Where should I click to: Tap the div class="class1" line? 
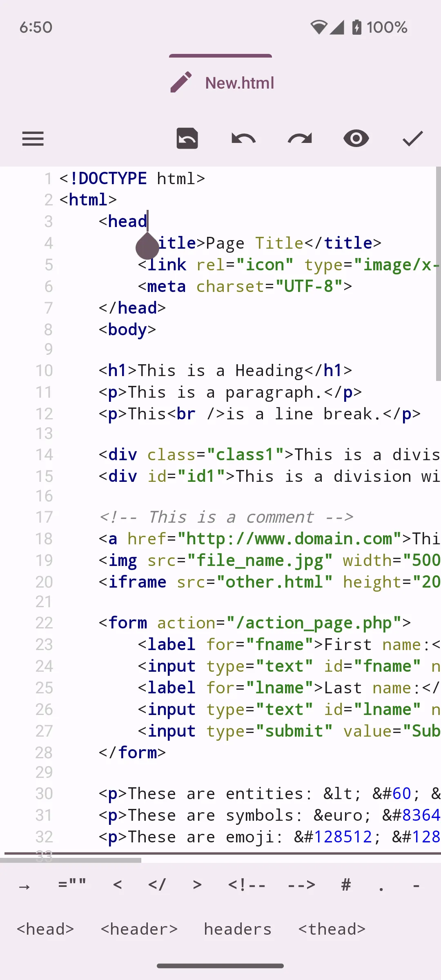pyautogui.click(x=269, y=455)
